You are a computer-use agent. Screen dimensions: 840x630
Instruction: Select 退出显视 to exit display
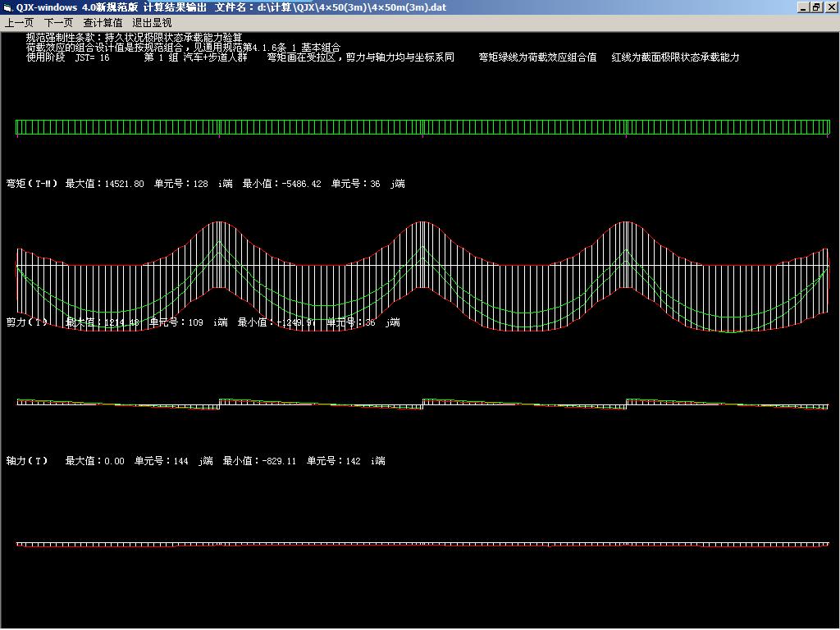click(152, 22)
